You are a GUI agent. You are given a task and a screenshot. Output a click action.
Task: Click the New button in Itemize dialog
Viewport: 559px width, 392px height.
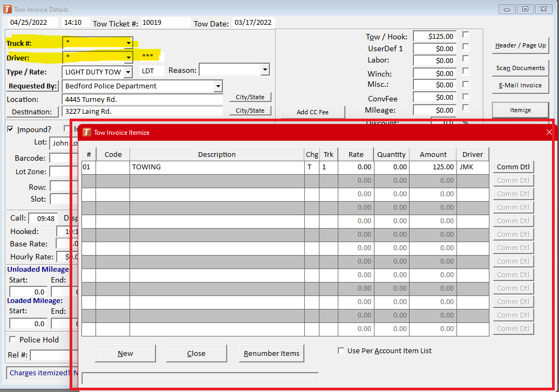[x=125, y=353]
